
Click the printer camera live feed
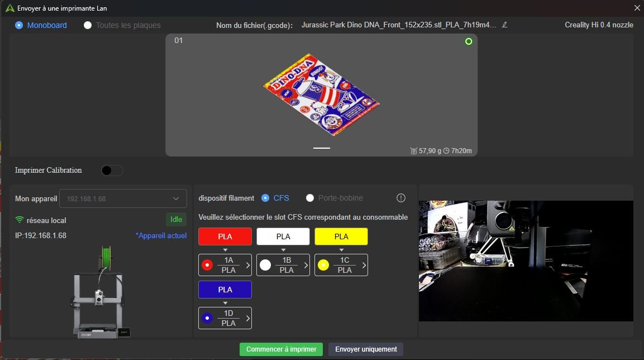[x=526, y=261]
